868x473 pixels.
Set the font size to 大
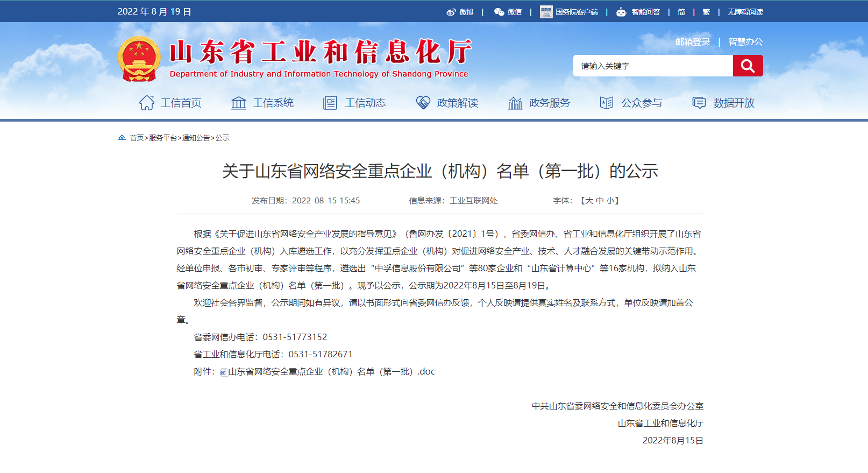589,201
